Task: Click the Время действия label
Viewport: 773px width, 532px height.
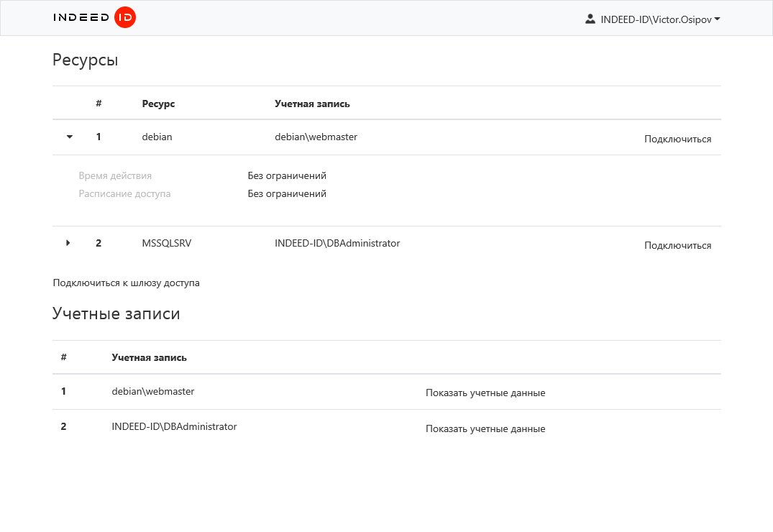Action: (x=115, y=175)
